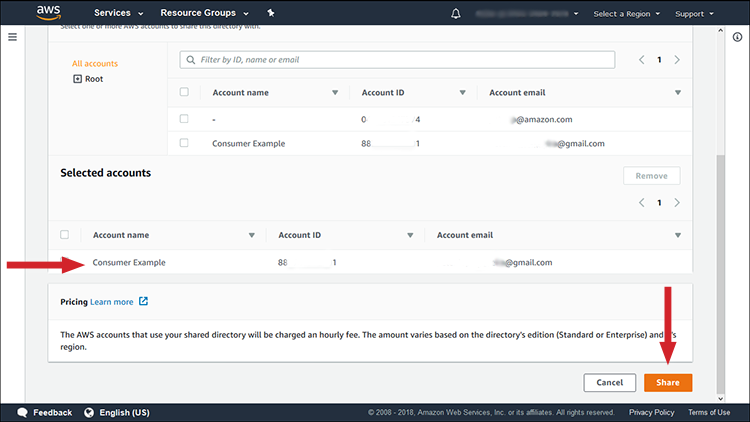Click the language globe icon

[x=89, y=412]
